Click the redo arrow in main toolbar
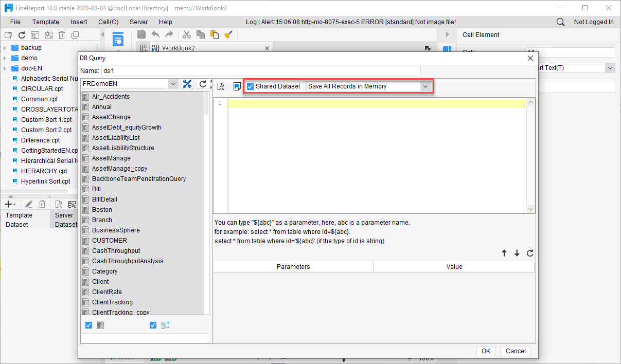 click(169, 34)
